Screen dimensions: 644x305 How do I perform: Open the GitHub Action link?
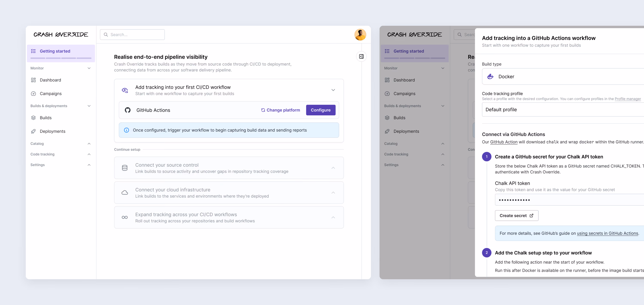pos(504,142)
